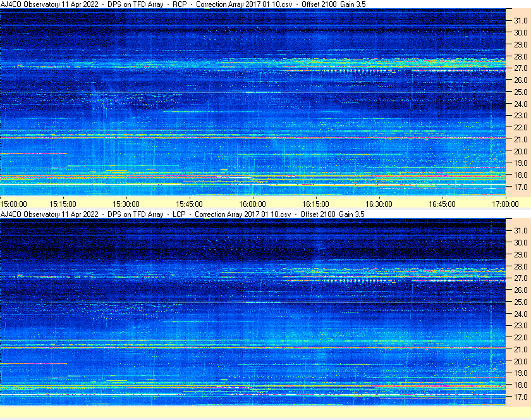Click 21.0 frequency label on RCP plot
This screenshot has width=531, height=420.
521,139
